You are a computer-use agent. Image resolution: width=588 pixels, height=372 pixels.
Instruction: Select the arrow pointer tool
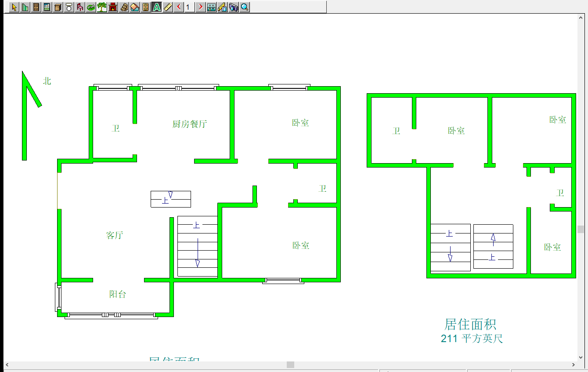pyautogui.click(x=14, y=7)
